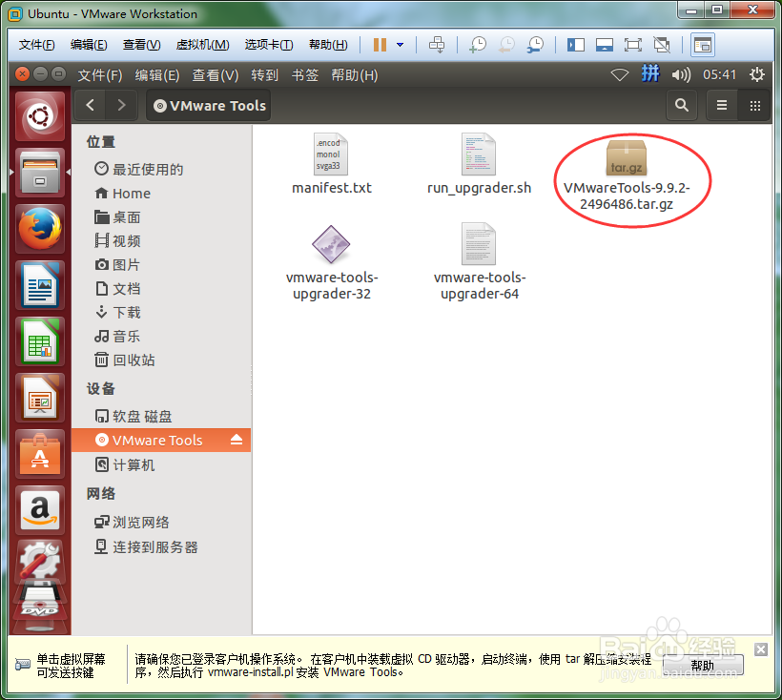This screenshot has height=700, width=782.
Task: Open the sound volume indicator
Action: click(x=681, y=75)
